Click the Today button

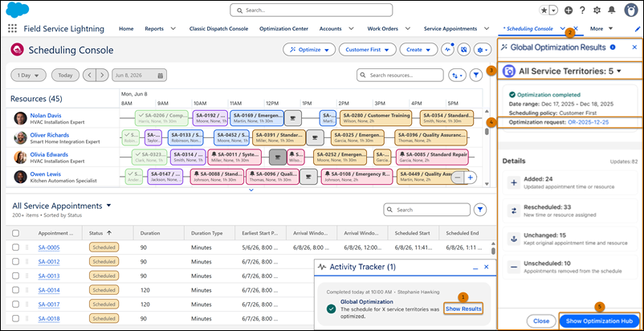(x=65, y=76)
